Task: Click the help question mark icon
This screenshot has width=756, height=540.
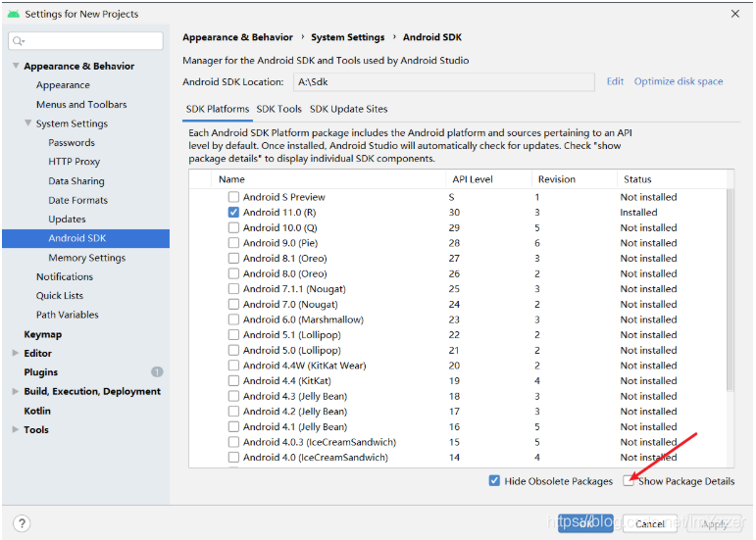Action: (x=22, y=523)
